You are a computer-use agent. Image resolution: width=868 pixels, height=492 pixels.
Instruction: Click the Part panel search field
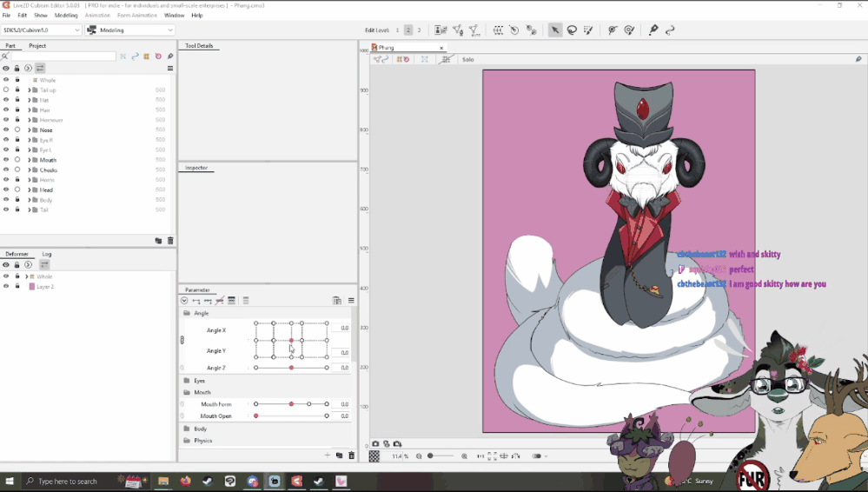coord(63,57)
